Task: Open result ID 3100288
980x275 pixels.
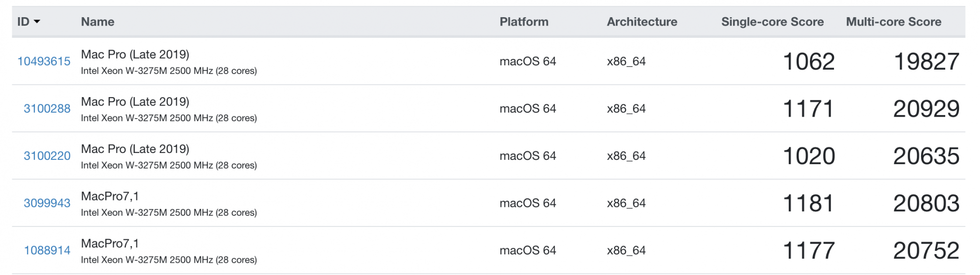Action: click(x=47, y=108)
